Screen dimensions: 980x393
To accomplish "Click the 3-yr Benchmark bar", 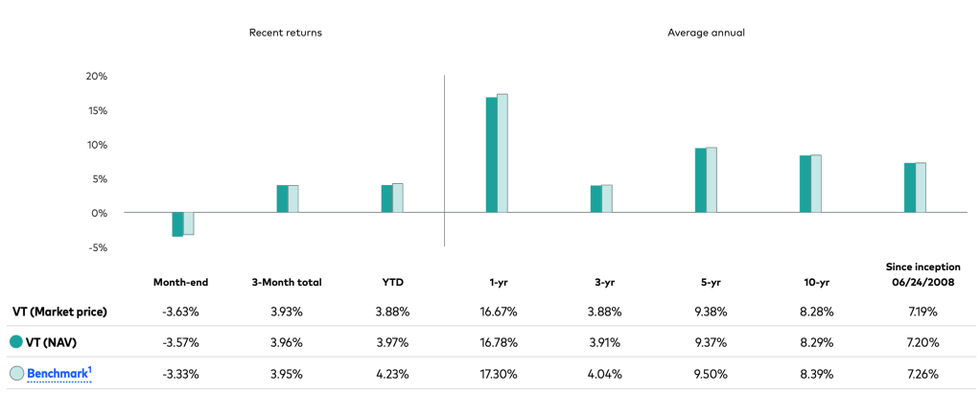I will coord(607,198).
